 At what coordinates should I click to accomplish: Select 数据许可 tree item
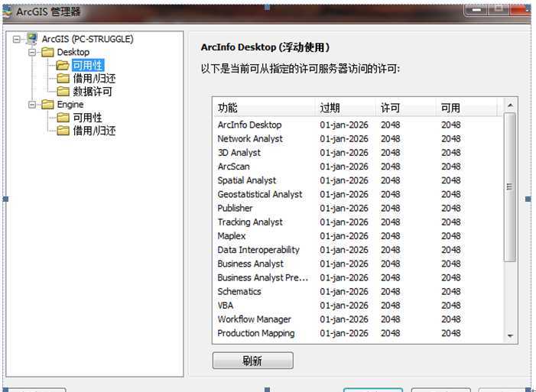[x=93, y=91]
